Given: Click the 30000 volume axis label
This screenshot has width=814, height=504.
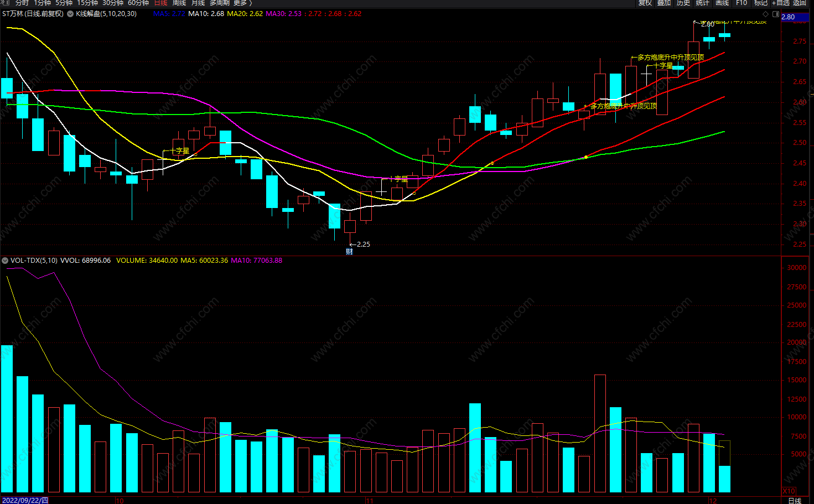Looking at the screenshot, I should tap(797, 268).
